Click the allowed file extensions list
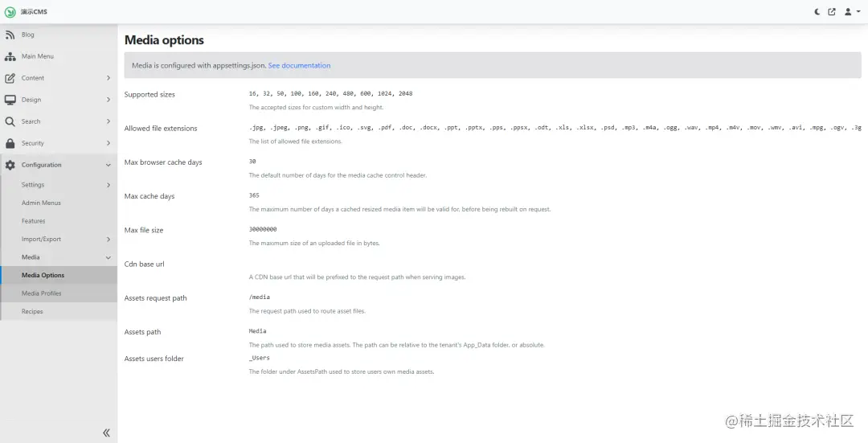Viewport: 868px width, 443px height. (555, 127)
